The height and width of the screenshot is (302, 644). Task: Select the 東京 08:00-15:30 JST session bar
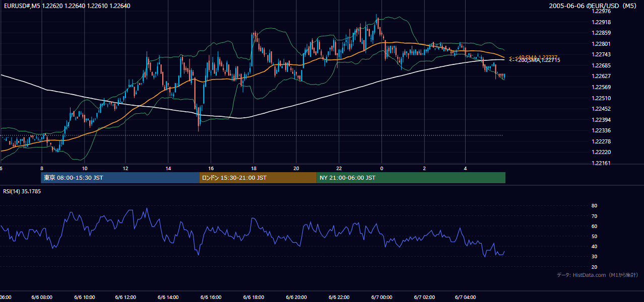[x=120, y=178]
